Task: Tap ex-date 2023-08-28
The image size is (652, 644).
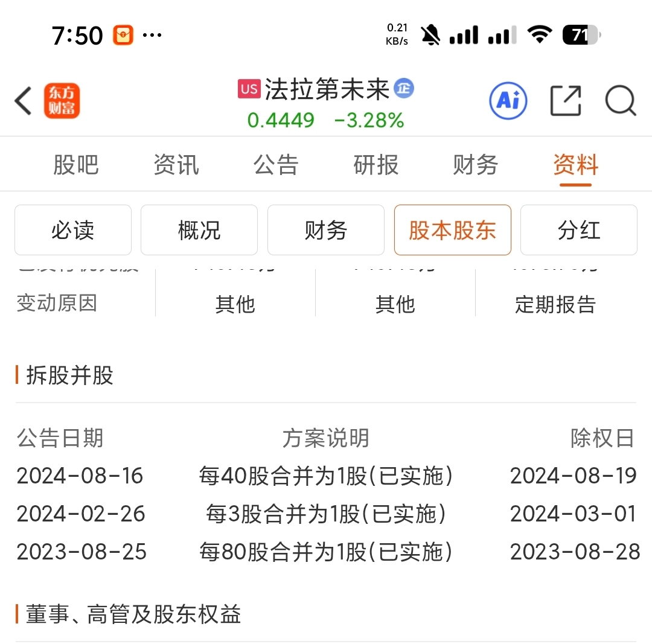Action: (x=575, y=552)
